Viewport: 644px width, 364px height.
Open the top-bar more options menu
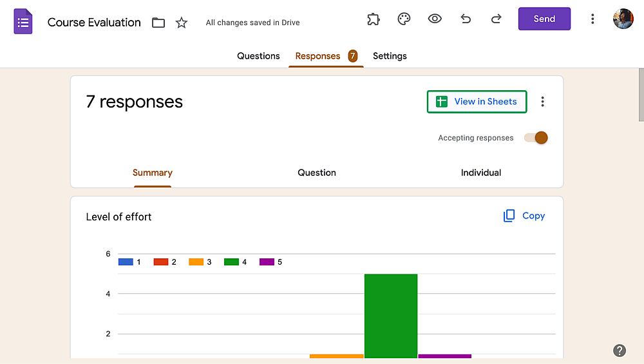[x=592, y=19]
